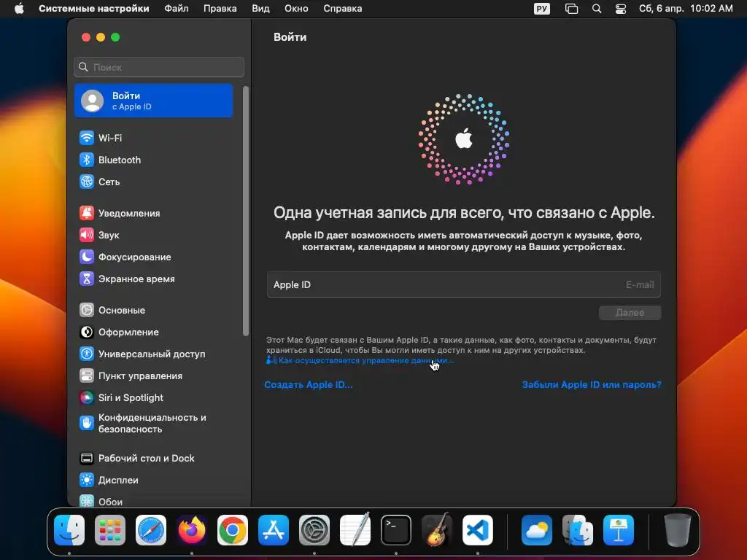Viewport: 747px width, 560px height.
Task: Click the sidebar scrollbar
Action: tap(246, 211)
